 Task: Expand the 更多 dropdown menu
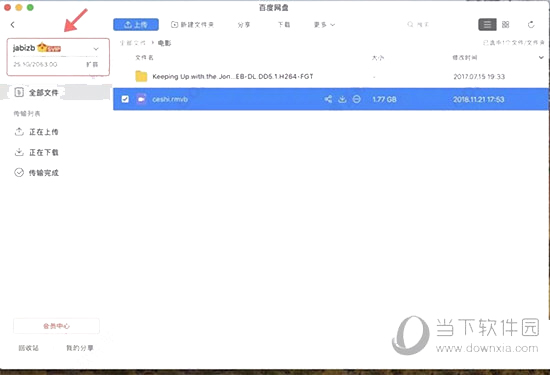pyautogui.click(x=324, y=25)
